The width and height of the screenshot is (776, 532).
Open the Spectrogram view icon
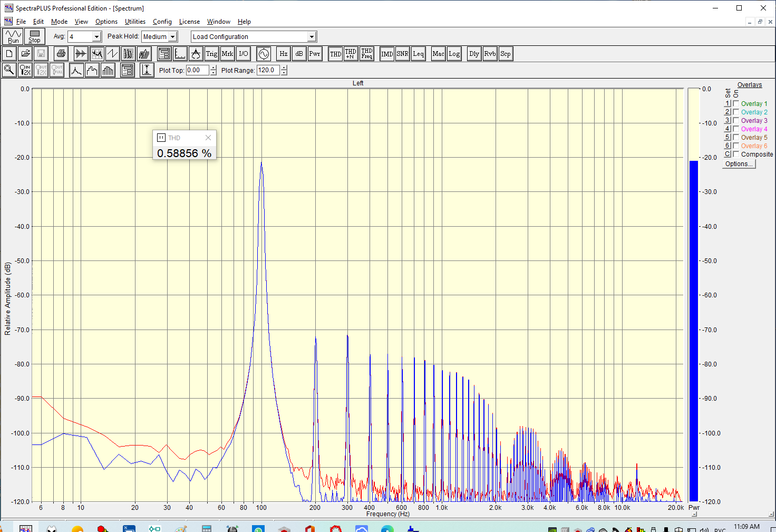(x=128, y=54)
